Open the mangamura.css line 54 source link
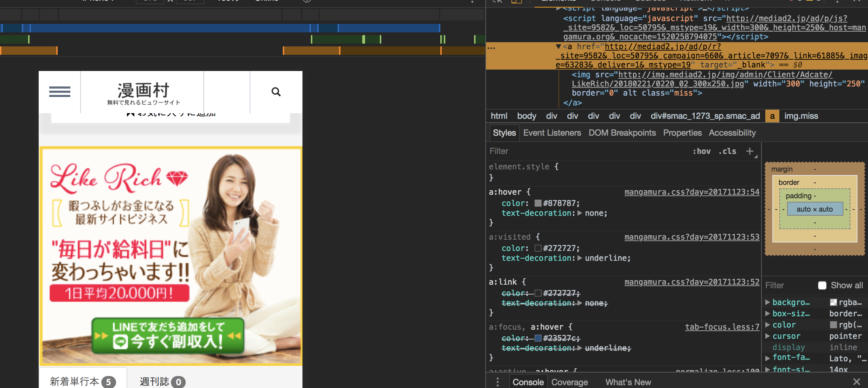Screen dimensions: 868x388 691,192
